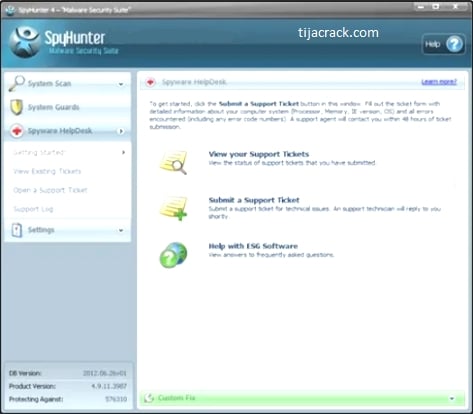Expand the Custom Fix bar arrow

(452, 398)
